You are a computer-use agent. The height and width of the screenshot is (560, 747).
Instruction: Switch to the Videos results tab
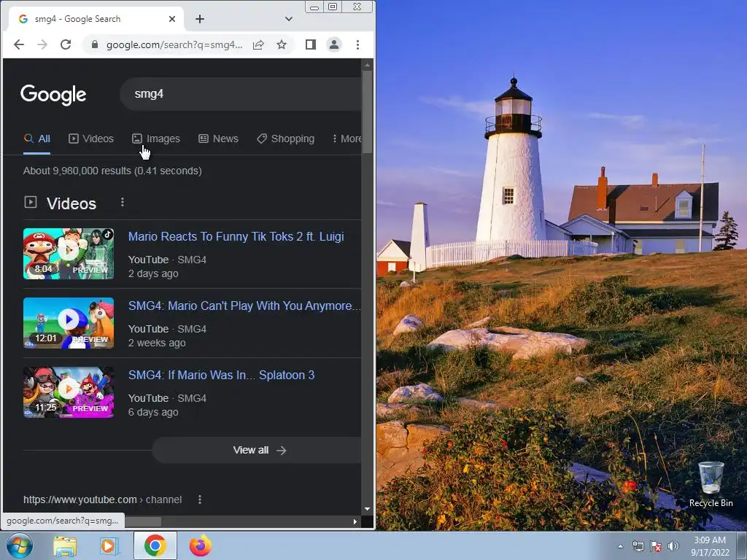(x=91, y=139)
